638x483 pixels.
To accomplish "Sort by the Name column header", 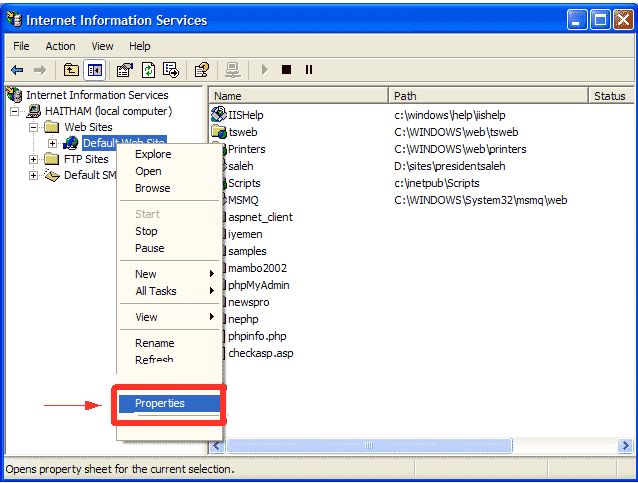I will (299, 96).
